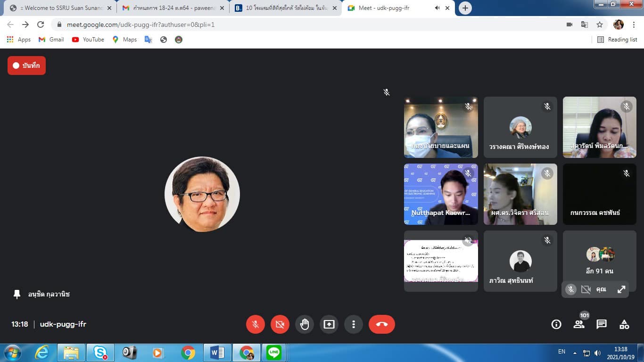The height and width of the screenshot is (362, 644).
Task: Click the YouTube bookmark
Action: point(88,40)
